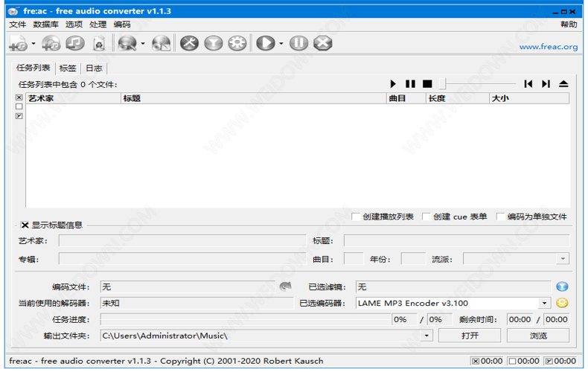Toggle the 创建 cue 表单 checkbox

pyautogui.click(x=426, y=217)
